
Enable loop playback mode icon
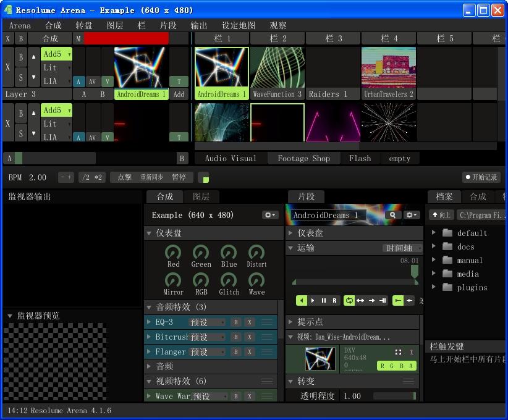click(x=349, y=300)
